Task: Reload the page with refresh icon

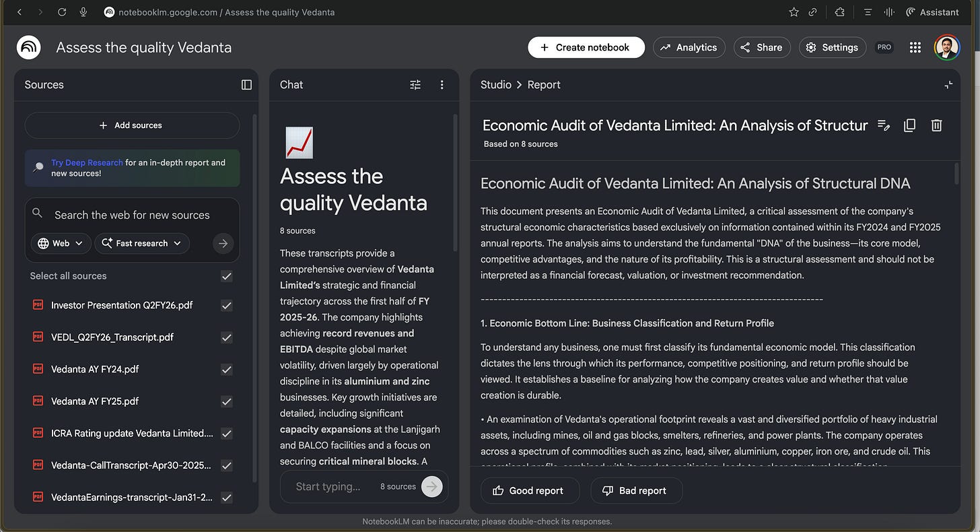Action: pyautogui.click(x=62, y=12)
